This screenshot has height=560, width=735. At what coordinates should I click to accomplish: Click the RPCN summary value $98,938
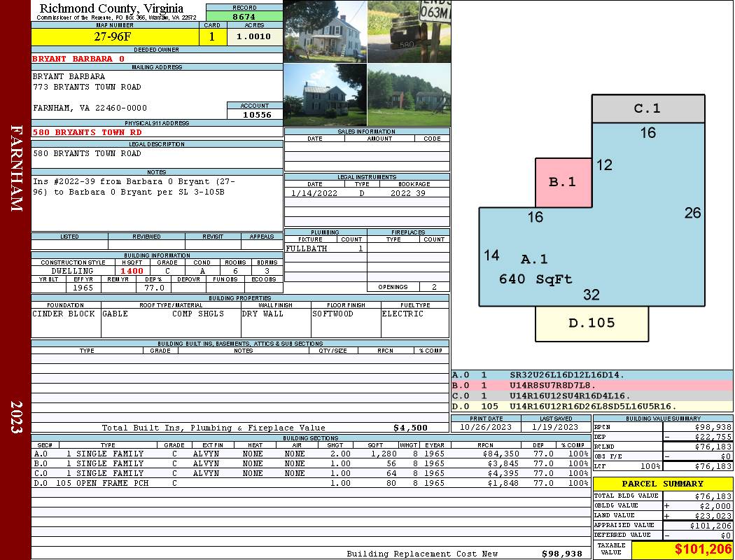coord(713,427)
